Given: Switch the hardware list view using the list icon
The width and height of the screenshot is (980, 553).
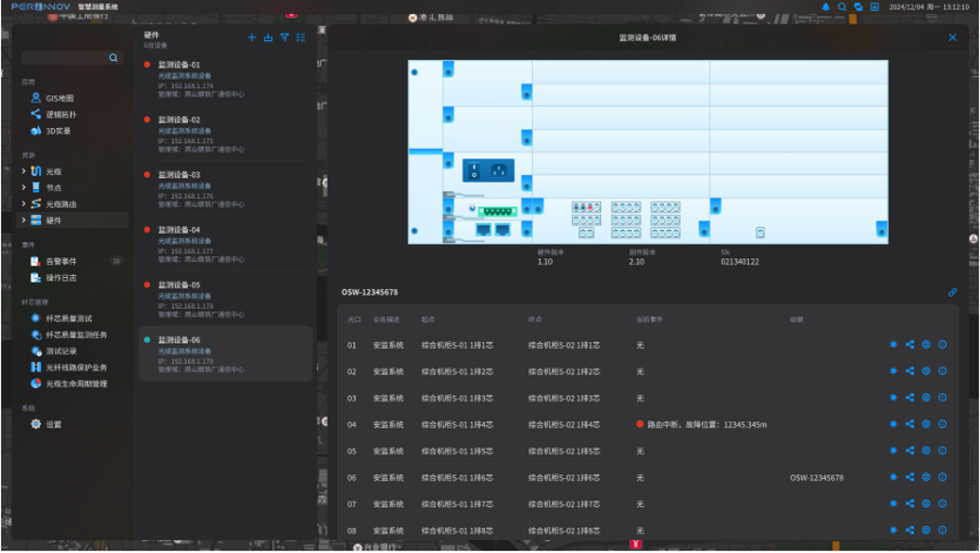Looking at the screenshot, I should (x=301, y=37).
